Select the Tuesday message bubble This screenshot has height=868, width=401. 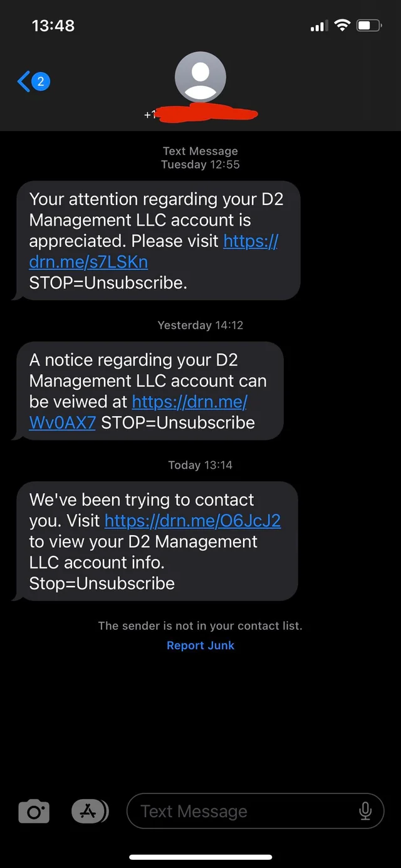tap(157, 241)
